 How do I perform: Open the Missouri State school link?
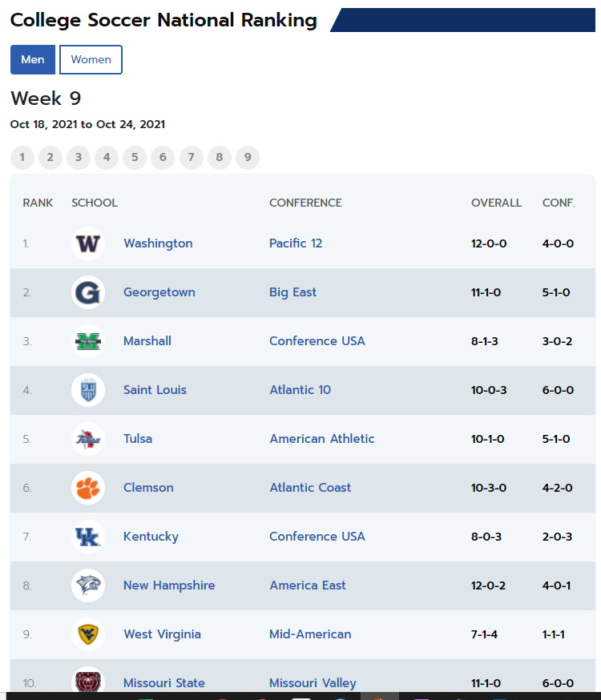pyautogui.click(x=163, y=683)
